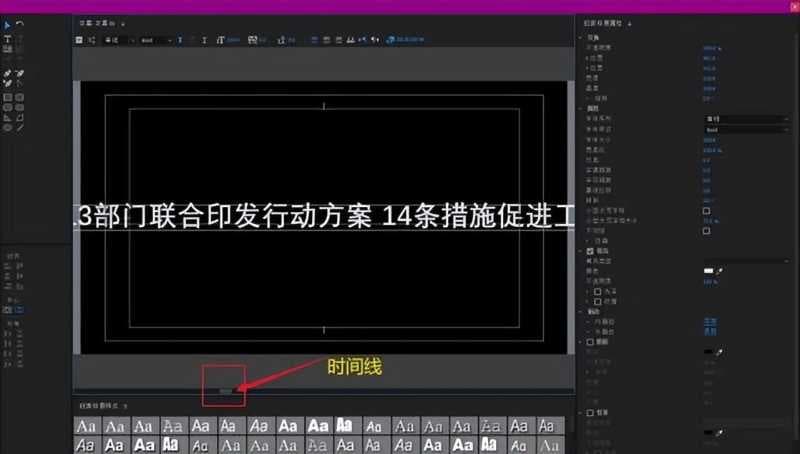Select the horizontal Type tool
The height and width of the screenshot is (454, 800).
(x=7, y=39)
